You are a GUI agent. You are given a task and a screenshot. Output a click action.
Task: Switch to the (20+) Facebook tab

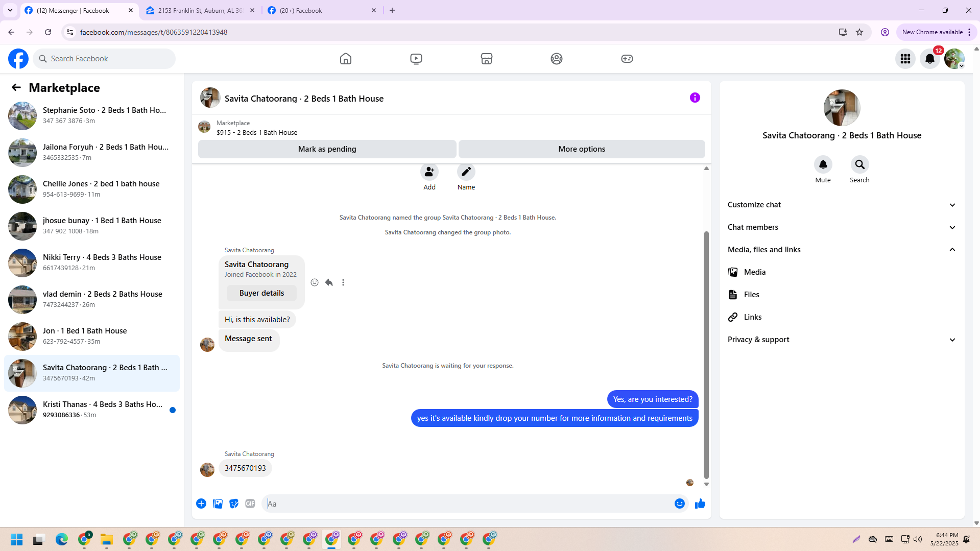point(322,10)
